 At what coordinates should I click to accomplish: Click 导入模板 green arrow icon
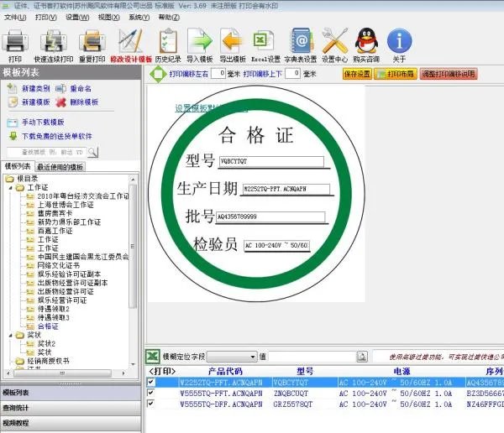pos(200,40)
